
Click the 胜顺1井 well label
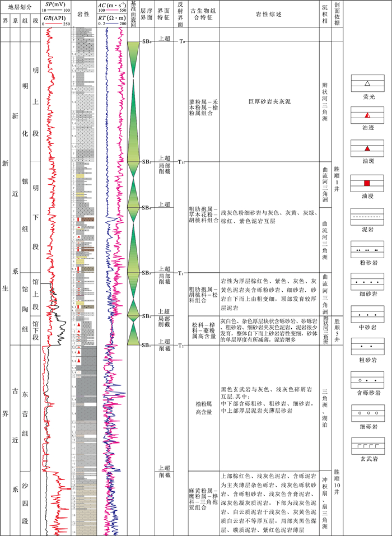(x=337, y=179)
